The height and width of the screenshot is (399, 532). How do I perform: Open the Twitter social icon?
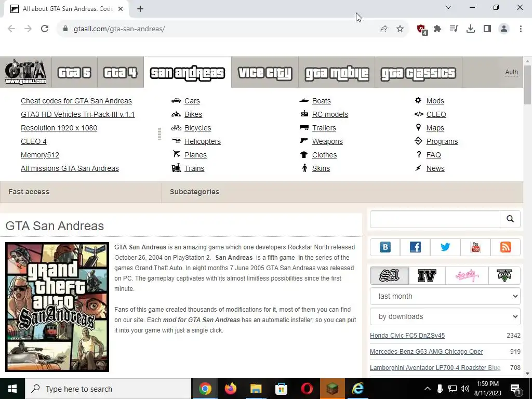[445, 247]
